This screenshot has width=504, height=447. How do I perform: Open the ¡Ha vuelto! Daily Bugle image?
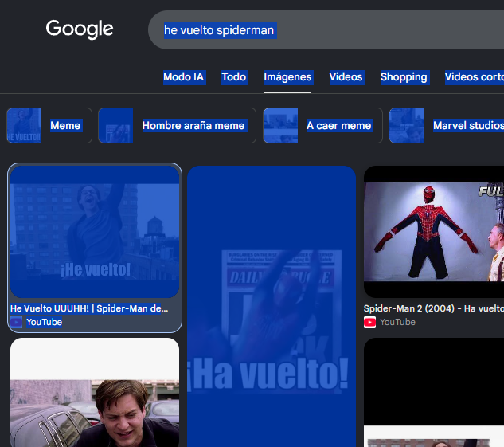tap(272, 306)
